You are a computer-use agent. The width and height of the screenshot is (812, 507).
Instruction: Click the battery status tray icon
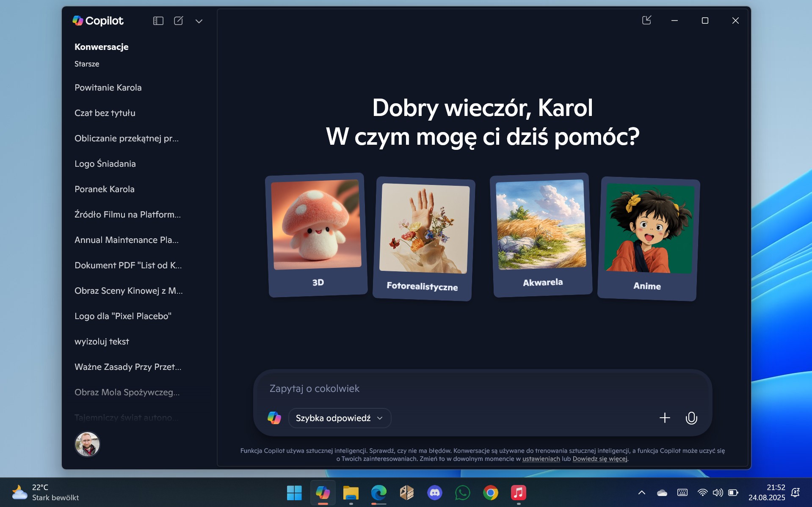coord(733,493)
